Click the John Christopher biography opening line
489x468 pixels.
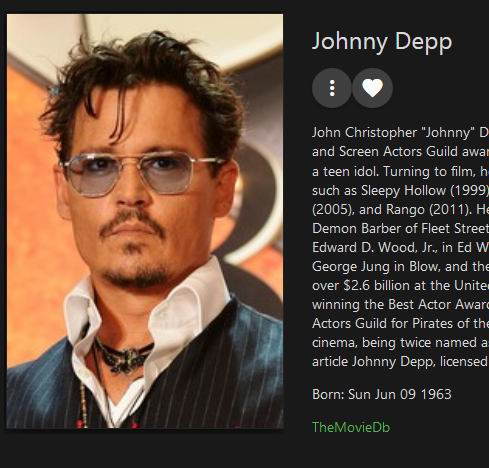pyautogui.click(x=400, y=133)
